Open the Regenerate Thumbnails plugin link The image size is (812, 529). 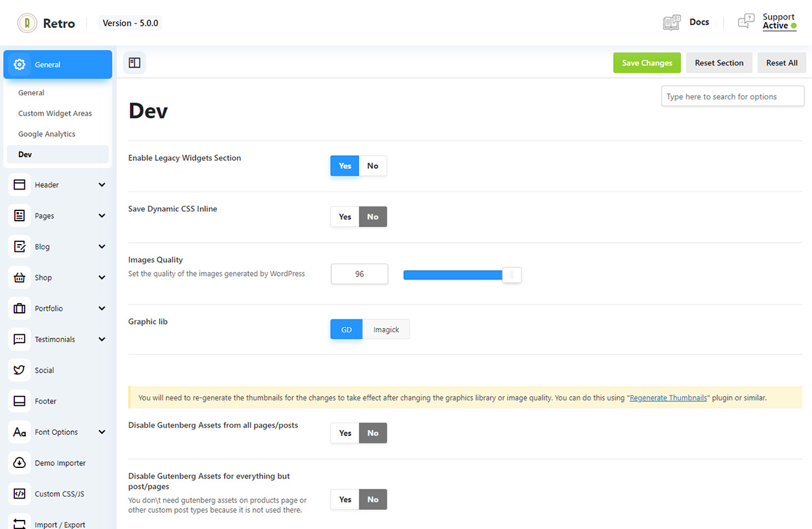pyautogui.click(x=668, y=398)
